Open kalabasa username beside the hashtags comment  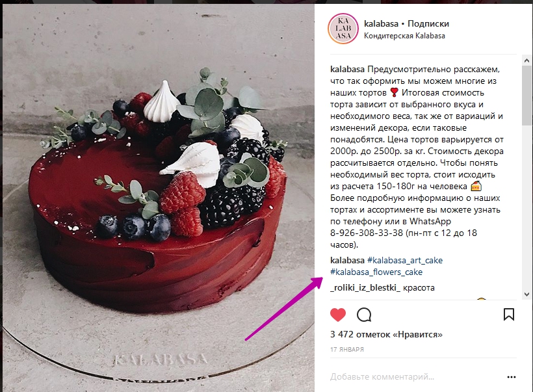click(347, 261)
